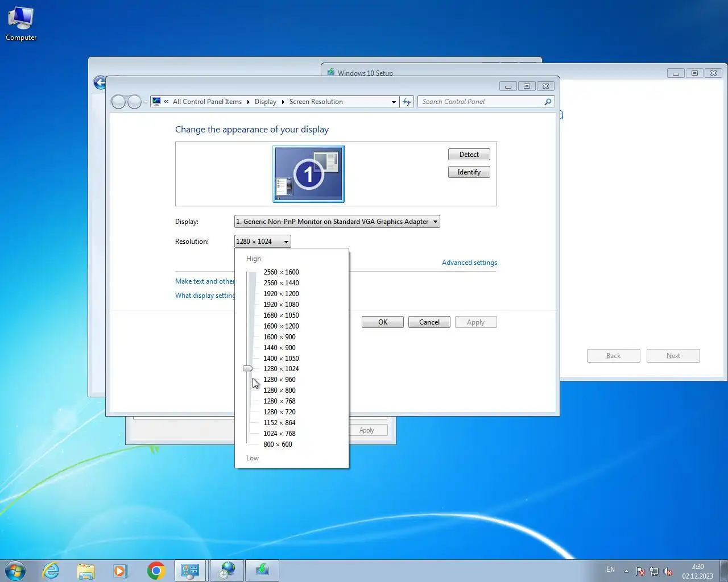Open the Start menu orb
Screen dimensions: 728x582
tap(15, 571)
